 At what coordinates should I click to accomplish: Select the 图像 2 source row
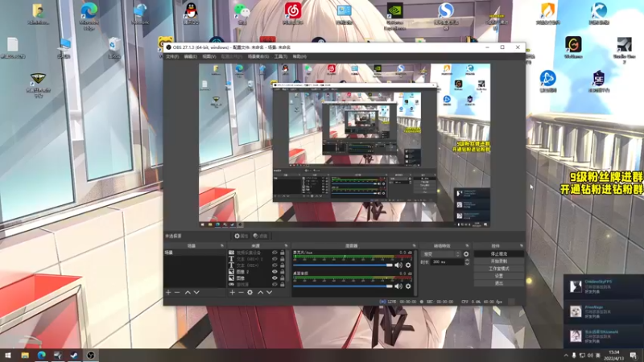tap(256, 272)
